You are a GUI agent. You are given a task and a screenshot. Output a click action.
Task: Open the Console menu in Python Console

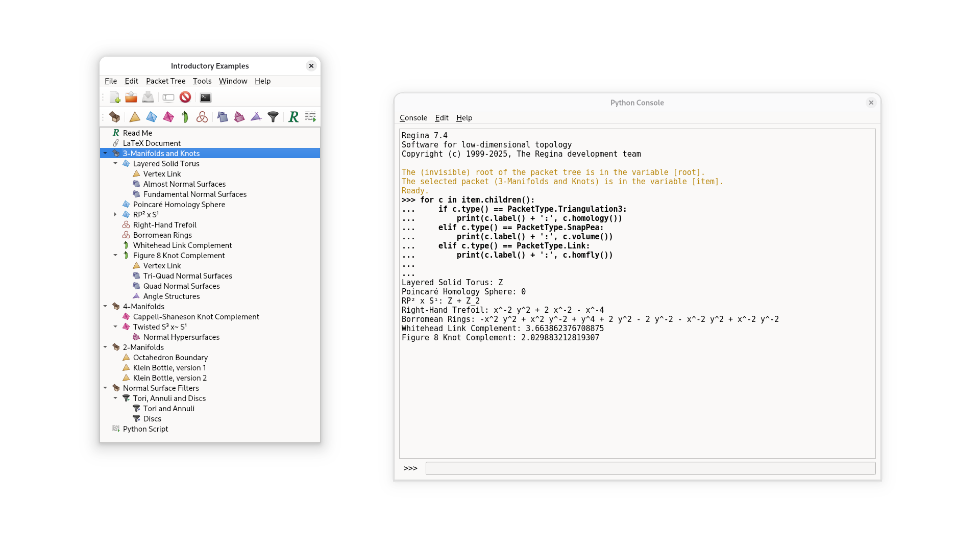(x=413, y=118)
